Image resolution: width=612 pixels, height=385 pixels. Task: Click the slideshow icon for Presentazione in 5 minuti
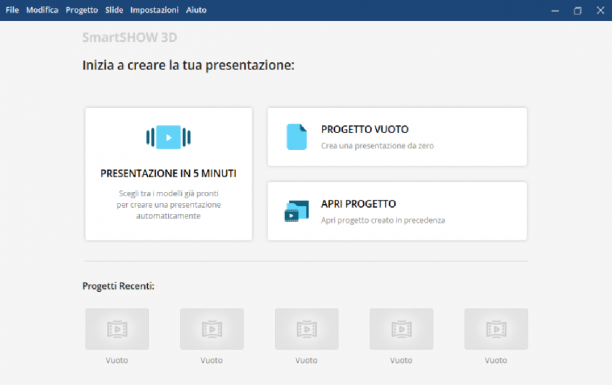pyautogui.click(x=168, y=137)
